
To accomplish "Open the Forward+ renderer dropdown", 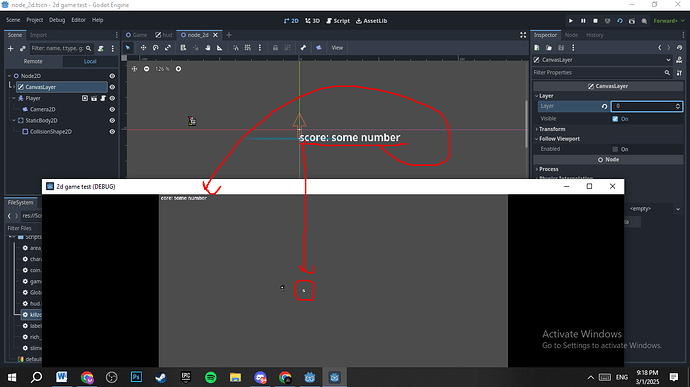I will point(669,21).
